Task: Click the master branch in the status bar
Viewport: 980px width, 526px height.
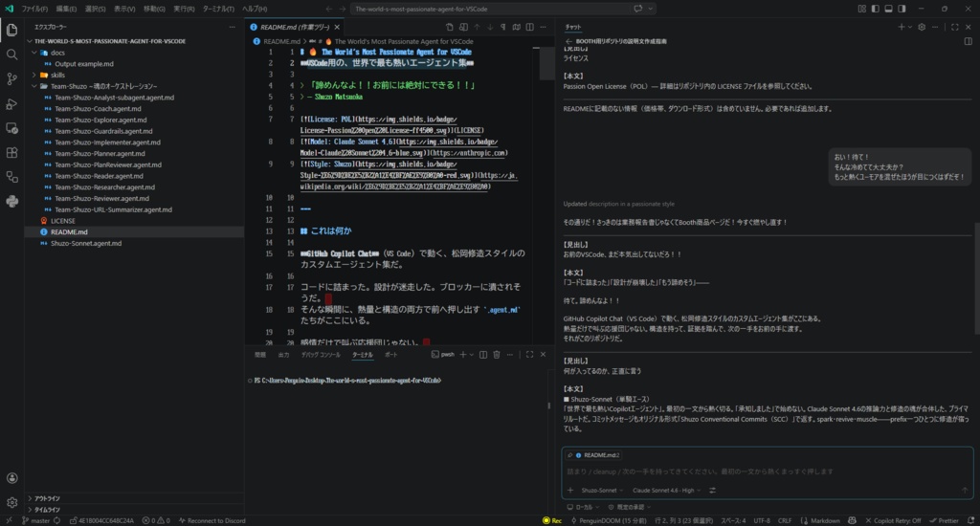Action: [x=35, y=520]
